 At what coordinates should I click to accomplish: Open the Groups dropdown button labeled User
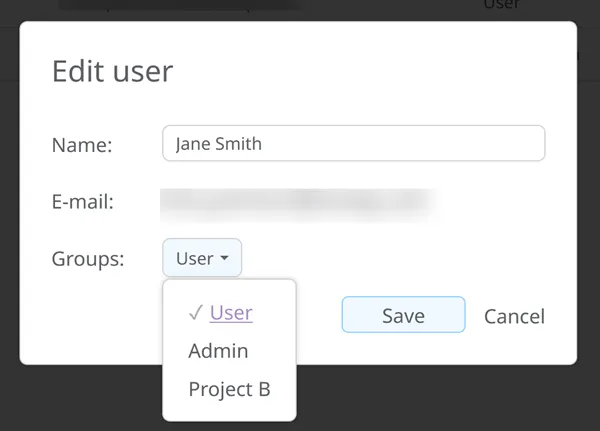pos(201,259)
